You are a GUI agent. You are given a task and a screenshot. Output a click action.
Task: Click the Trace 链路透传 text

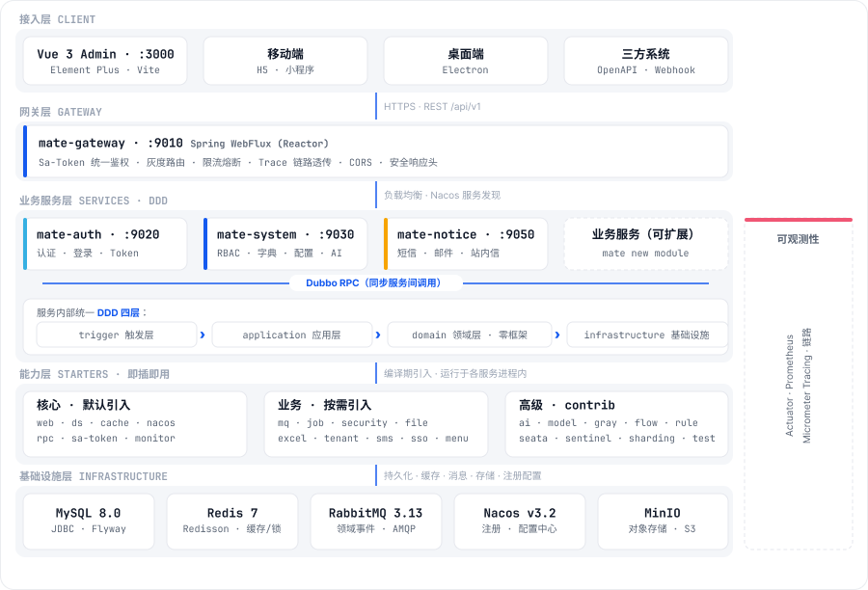[294, 162]
